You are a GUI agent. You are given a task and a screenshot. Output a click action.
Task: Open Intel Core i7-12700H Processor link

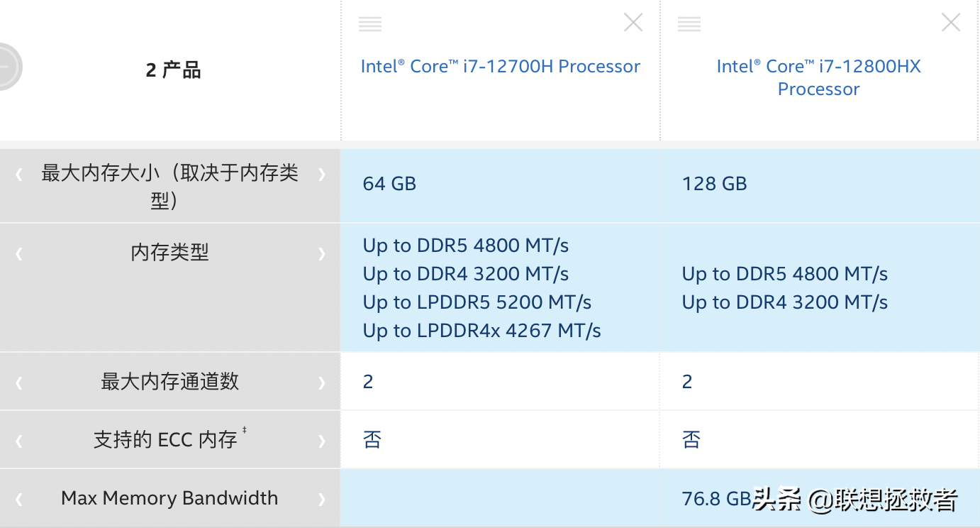tap(500, 66)
